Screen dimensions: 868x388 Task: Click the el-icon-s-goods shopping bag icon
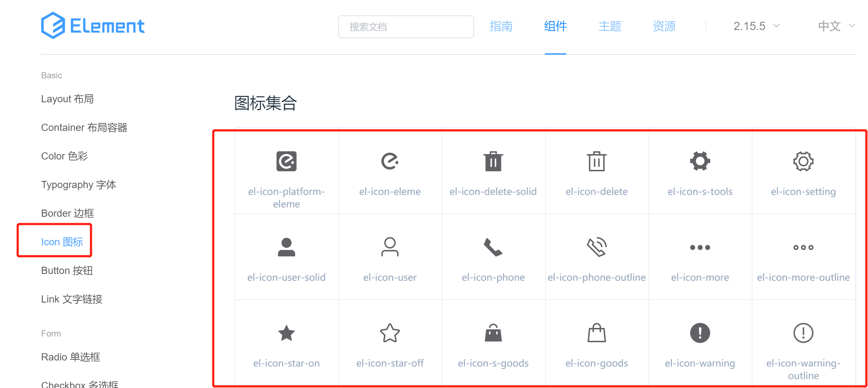(493, 333)
